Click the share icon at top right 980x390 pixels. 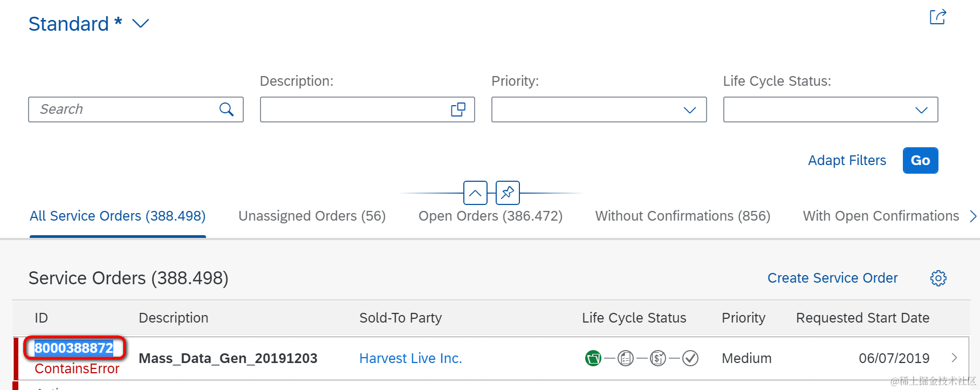tap(937, 17)
